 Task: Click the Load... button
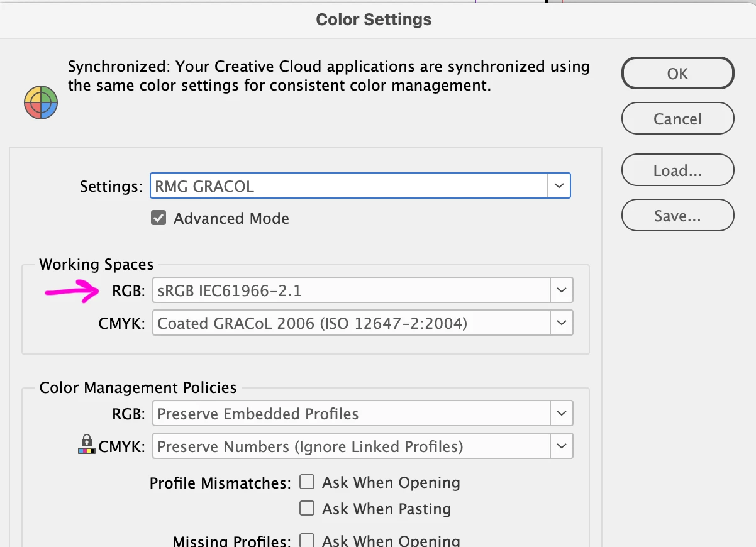tap(677, 170)
